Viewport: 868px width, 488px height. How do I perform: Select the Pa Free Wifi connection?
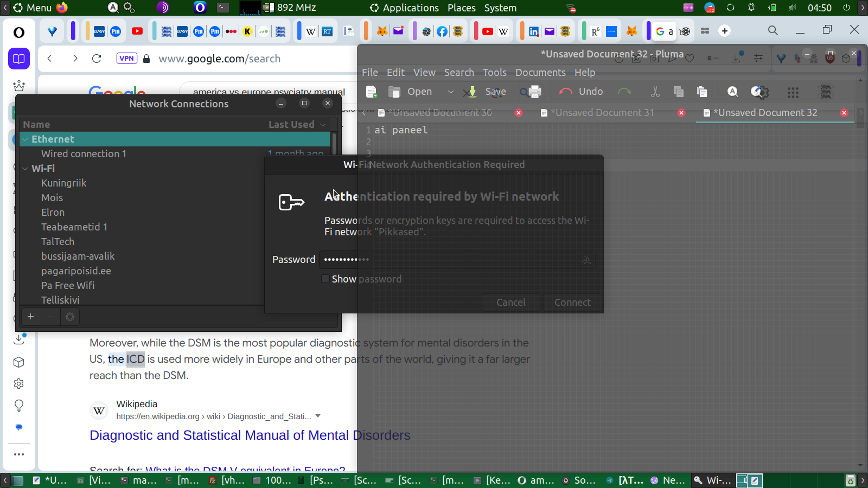[x=68, y=286]
